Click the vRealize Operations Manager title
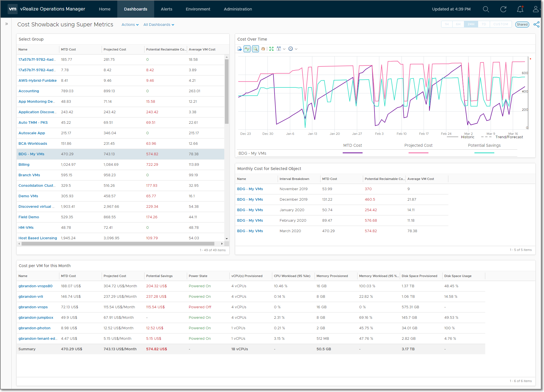 coord(53,9)
